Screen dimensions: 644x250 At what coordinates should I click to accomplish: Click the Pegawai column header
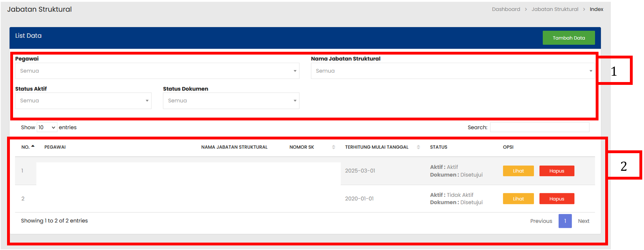pos(55,147)
